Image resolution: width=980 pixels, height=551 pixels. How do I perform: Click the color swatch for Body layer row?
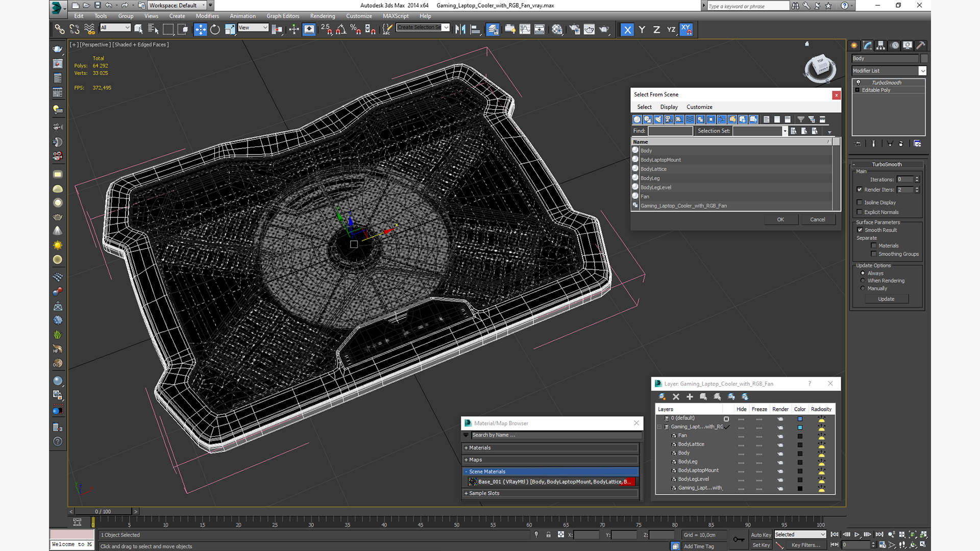tap(800, 454)
